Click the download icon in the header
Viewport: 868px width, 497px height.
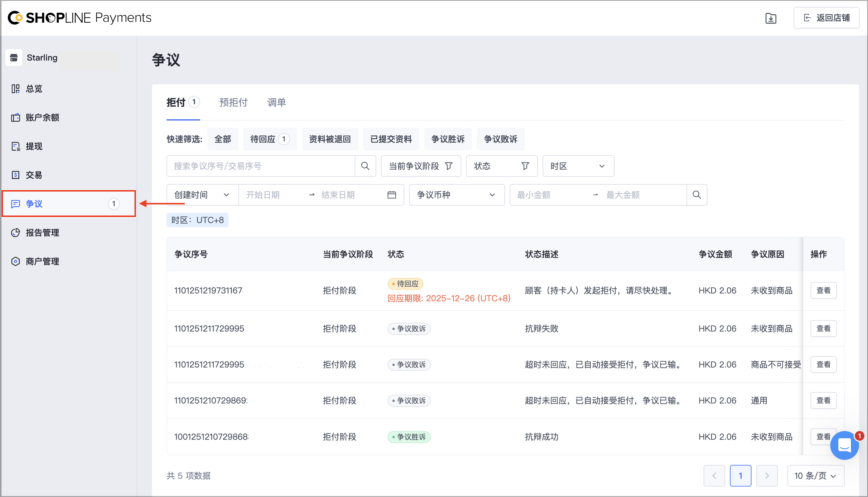click(770, 18)
